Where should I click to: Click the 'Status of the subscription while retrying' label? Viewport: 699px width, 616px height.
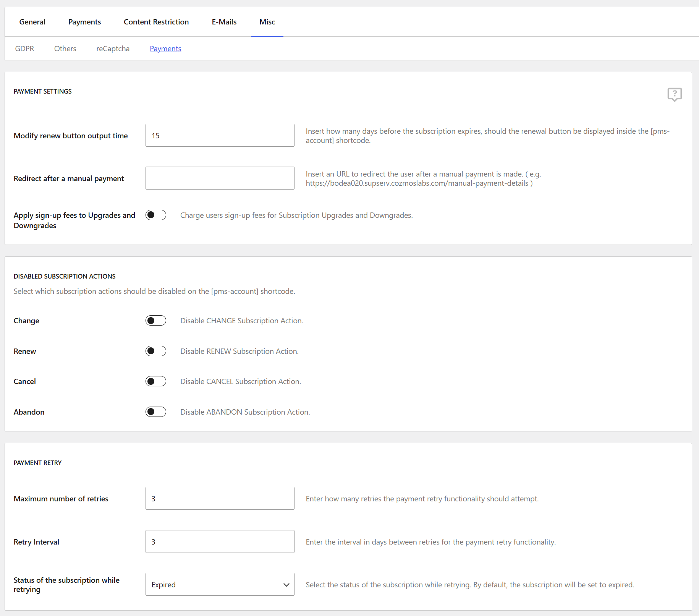tap(66, 585)
